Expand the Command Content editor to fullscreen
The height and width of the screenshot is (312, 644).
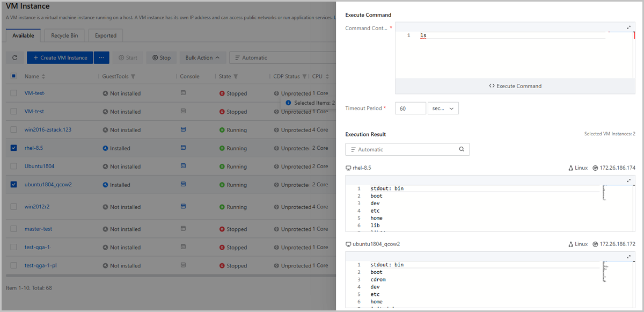[629, 27]
